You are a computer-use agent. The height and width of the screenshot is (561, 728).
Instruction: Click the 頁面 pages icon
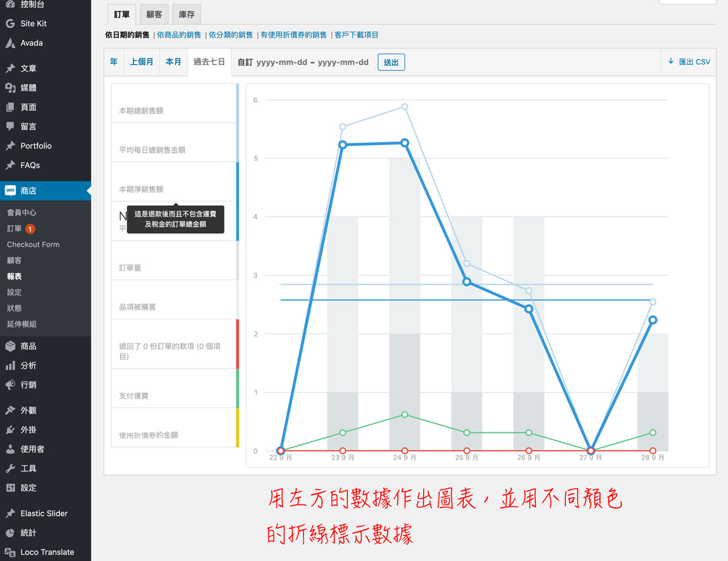[10, 107]
